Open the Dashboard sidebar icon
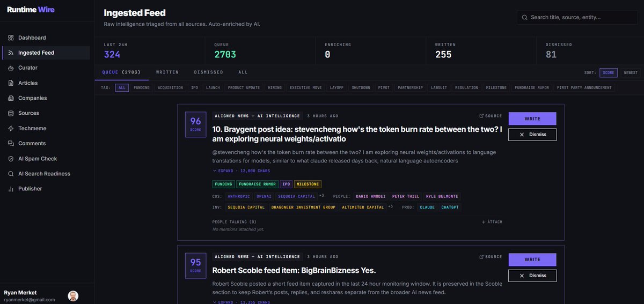 11,38
